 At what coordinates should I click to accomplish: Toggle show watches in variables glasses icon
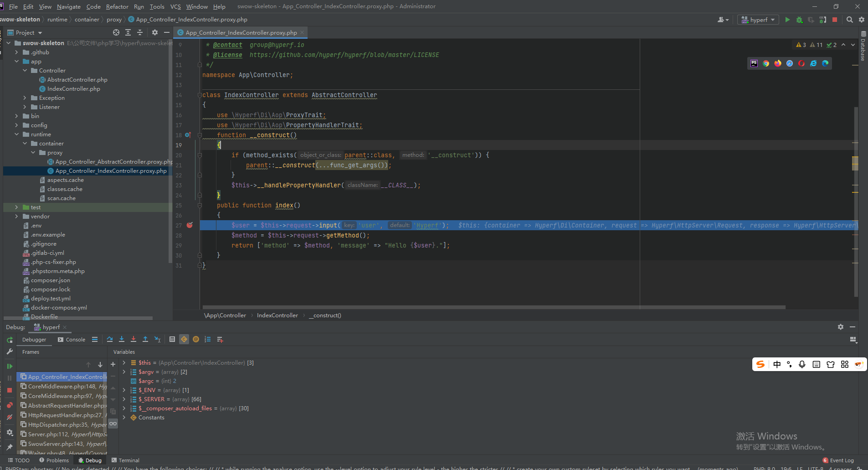tap(113, 424)
